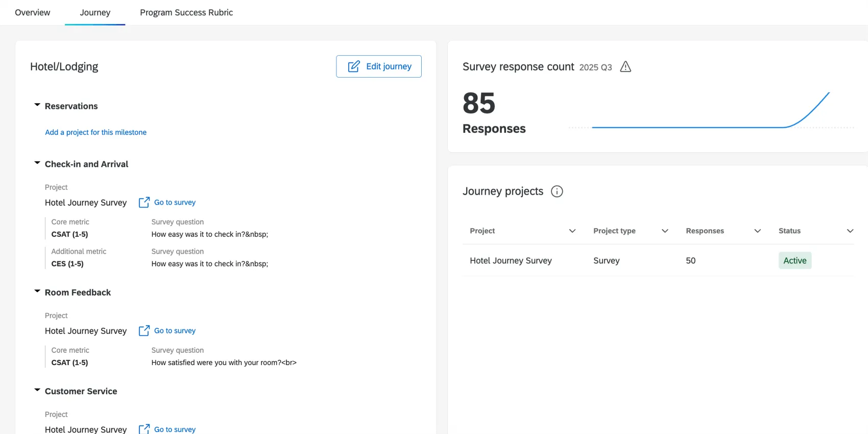Click external-link icon under Room Feedback
The image size is (868, 434).
coord(144,331)
